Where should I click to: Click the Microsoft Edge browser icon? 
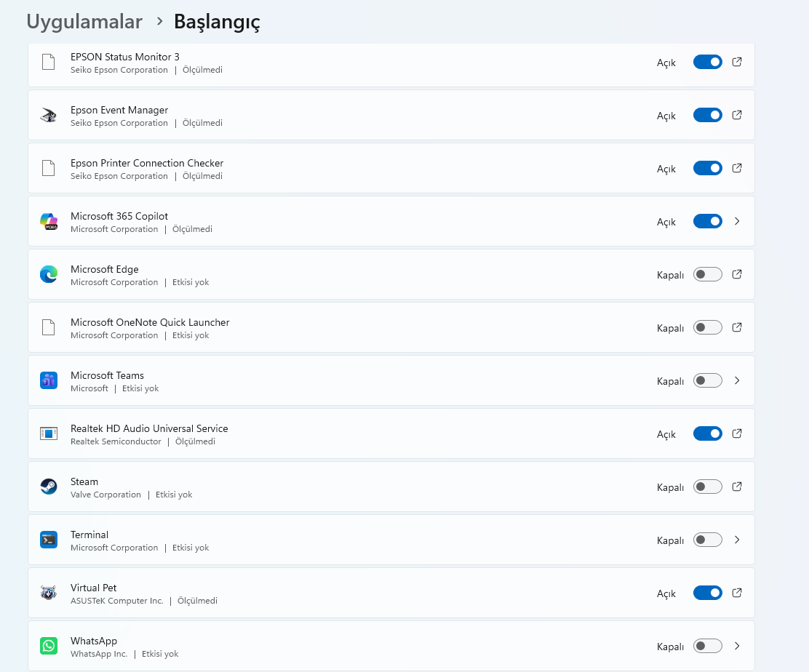coord(49,274)
